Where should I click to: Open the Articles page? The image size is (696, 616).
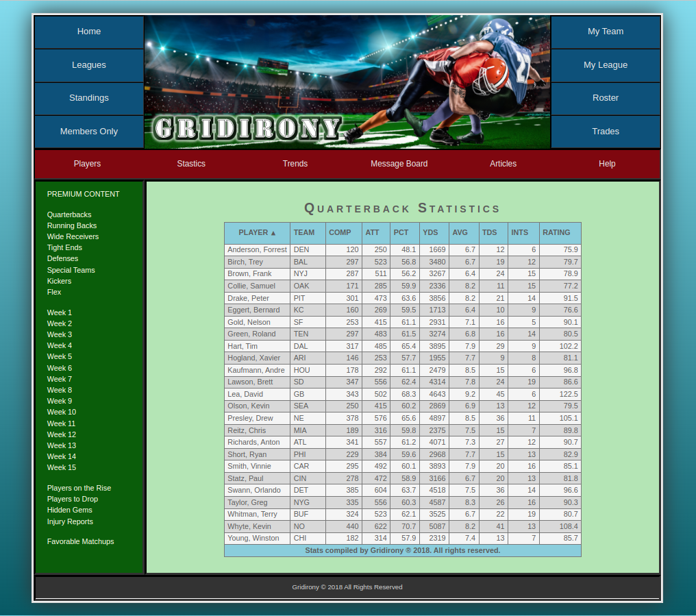point(503,164)
